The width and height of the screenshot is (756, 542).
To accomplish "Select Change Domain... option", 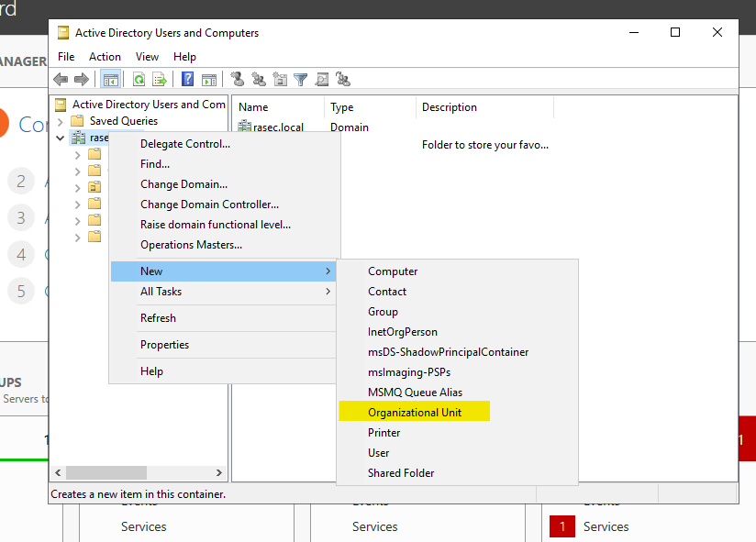I will (x=225, y=184).
